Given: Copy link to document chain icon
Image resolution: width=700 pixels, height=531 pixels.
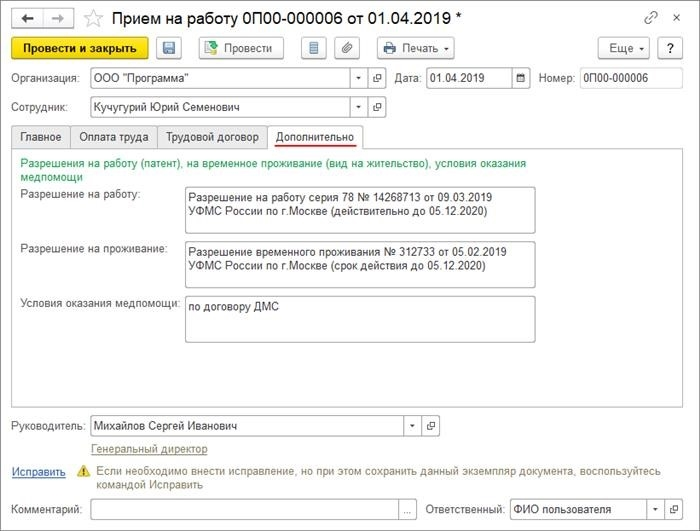Looking at the screenshot, I should [651, 18].
